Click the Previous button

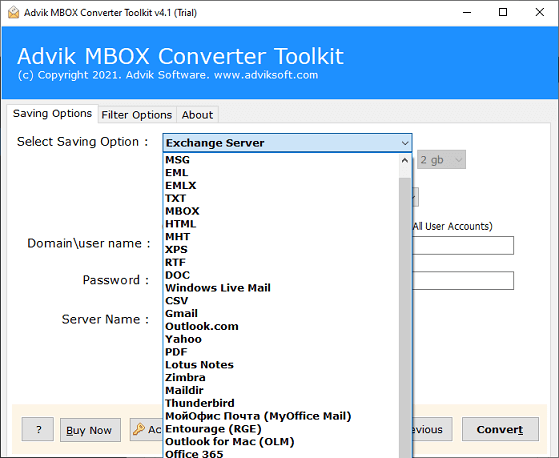click(x=432, y=429)
